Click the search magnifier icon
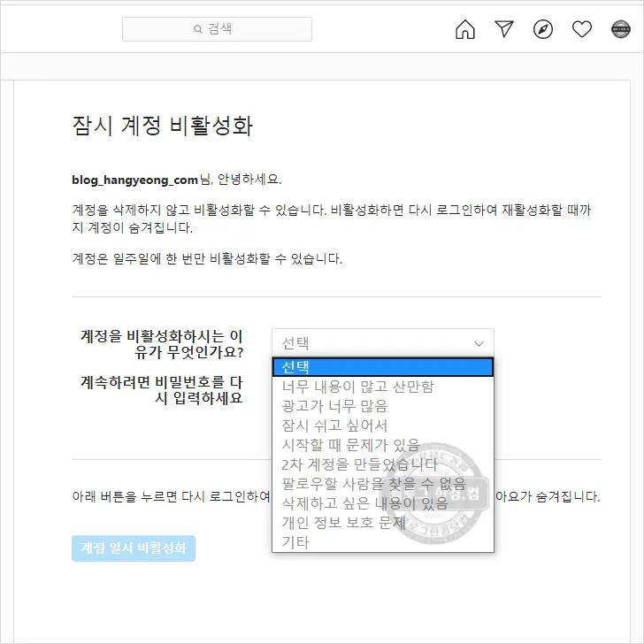The image size is (644, 644). [x=198, y=29]
